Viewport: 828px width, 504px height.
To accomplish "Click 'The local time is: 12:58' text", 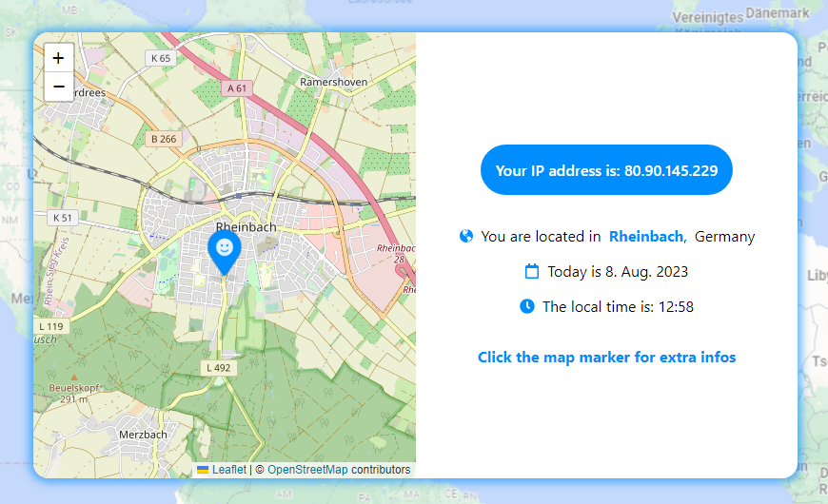I will (618, 306).
